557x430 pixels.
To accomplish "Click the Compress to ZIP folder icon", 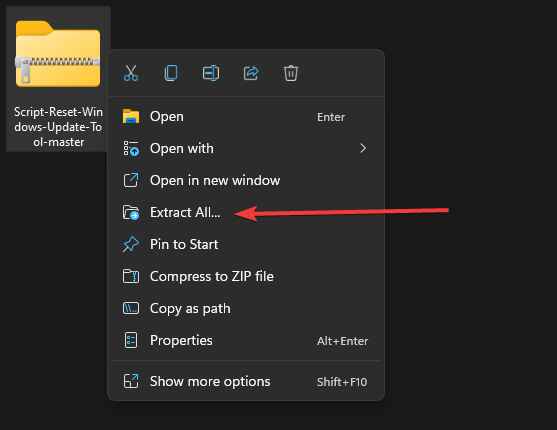I will point(131,276).
